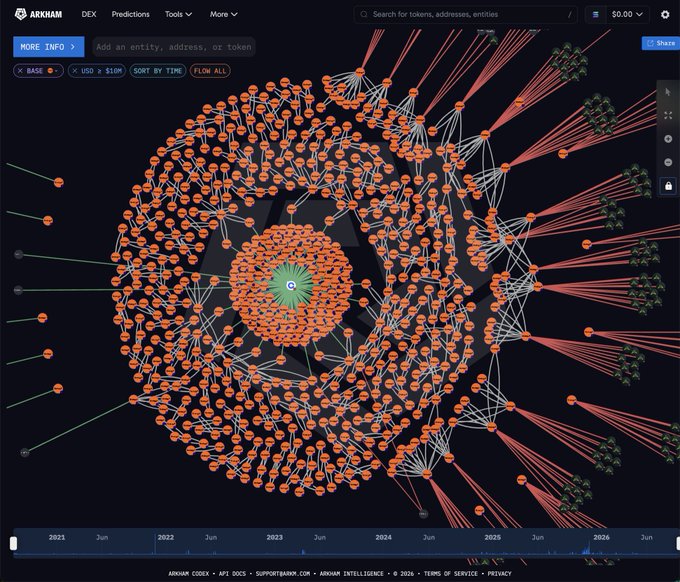680x582 pixels.
Task: Open the TERMS OF SERVICE footer link
Action: pyautogui.click(x=451, y=573)
